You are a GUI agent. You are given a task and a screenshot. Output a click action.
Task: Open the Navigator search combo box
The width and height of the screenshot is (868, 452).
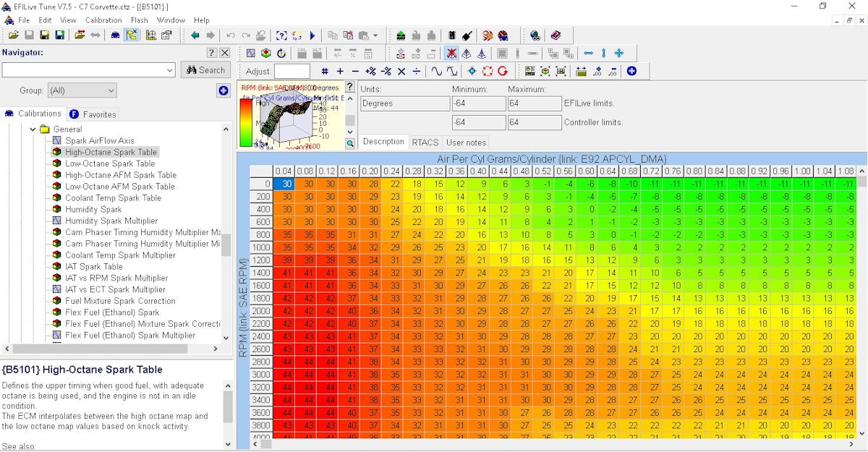169,70
